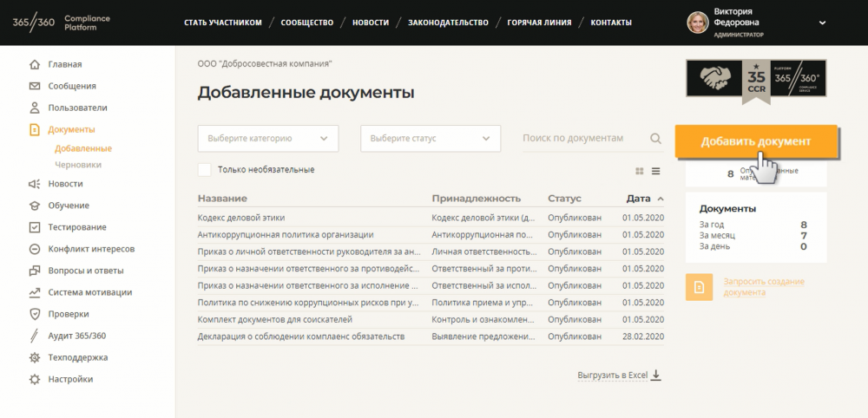Open the Выберите статус dropdown
868x418 pixels.
click(431, 138)
